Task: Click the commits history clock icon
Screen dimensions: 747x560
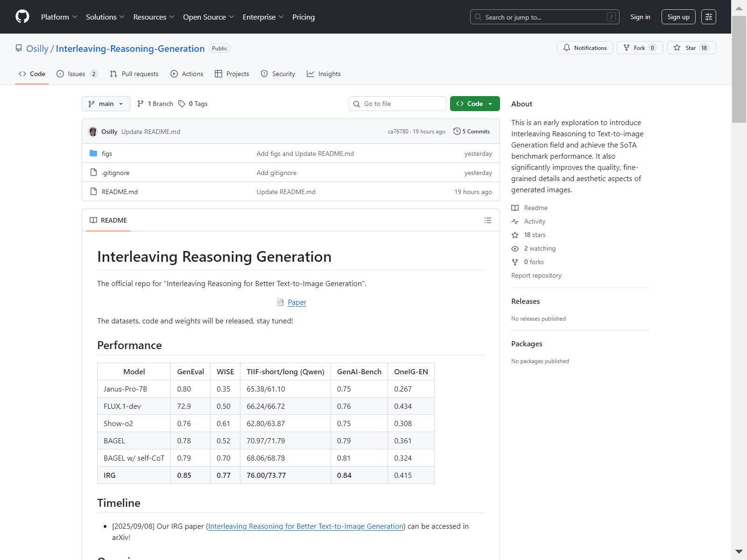Action: pyautogui.click(x=457, y=132)
